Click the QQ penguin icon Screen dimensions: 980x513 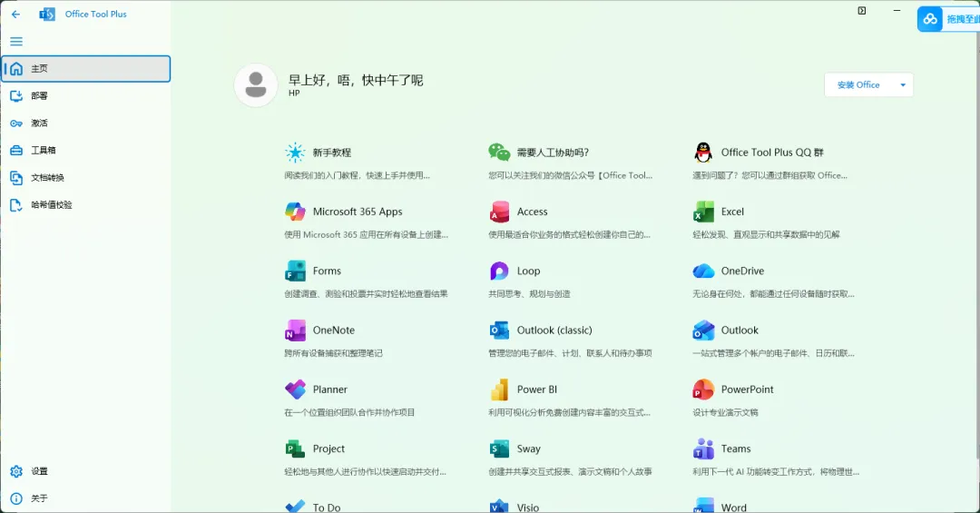coord(703,152)
